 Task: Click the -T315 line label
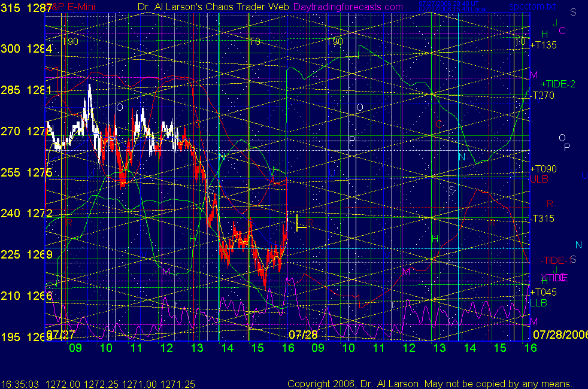[542, 218]
